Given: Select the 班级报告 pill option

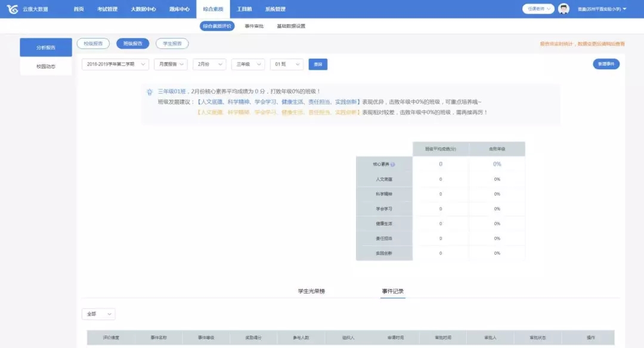Looking at the screenshot, I should (x=132, y=44).
